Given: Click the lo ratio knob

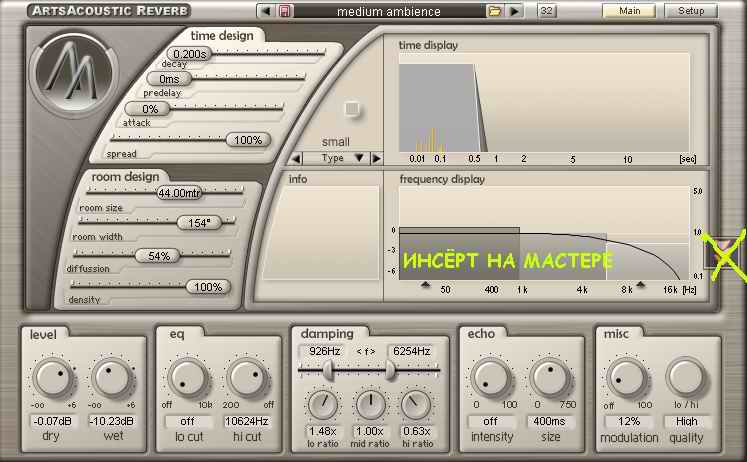Looking at the screenshot, I should pyautogui.click(x=323, y=405).
